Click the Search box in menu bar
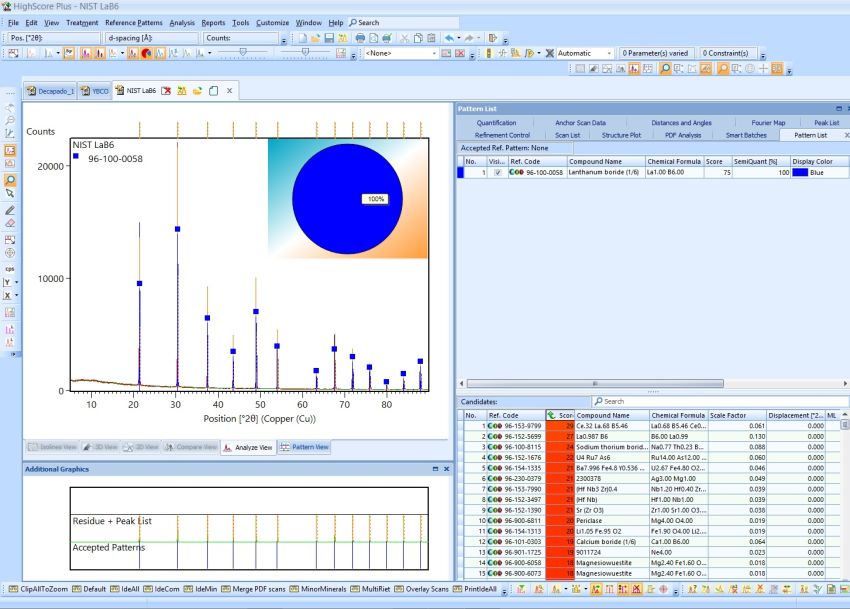850x609 pixels. pyautogui.click(x=403, y=23)
